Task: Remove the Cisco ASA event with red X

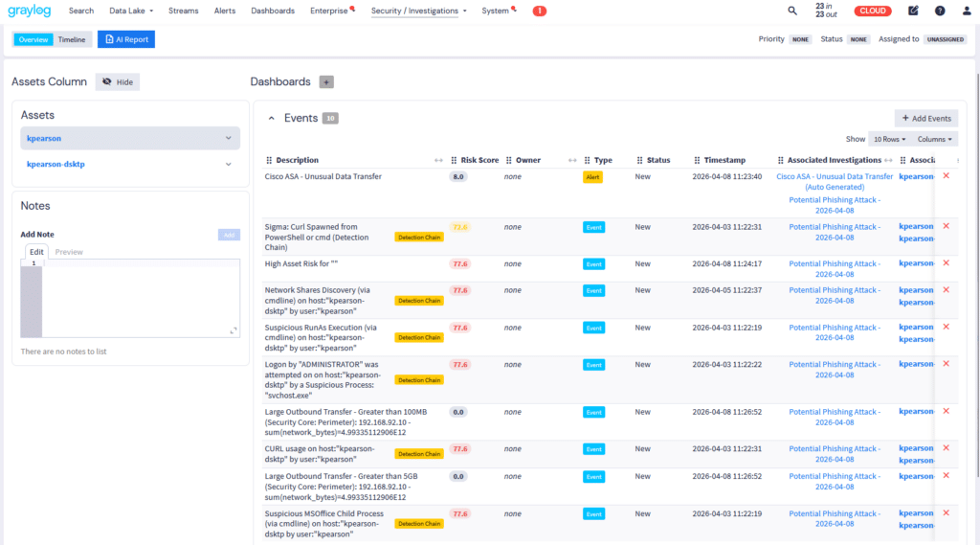Action: (946, 176)
